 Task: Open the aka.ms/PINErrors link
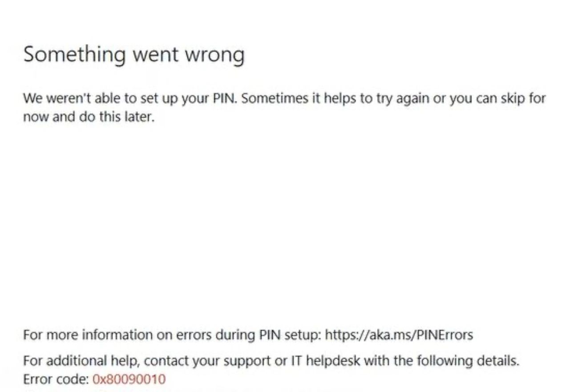click(399, 335)
